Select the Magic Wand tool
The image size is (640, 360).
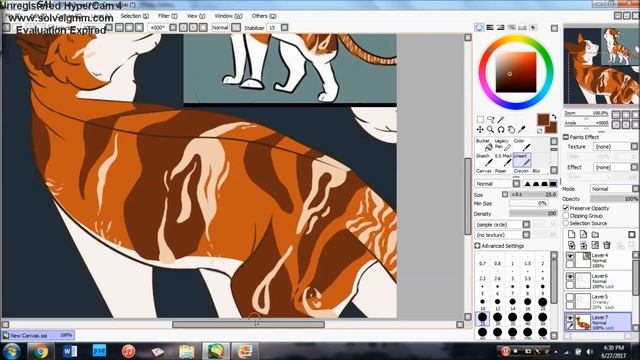point(500,119)
